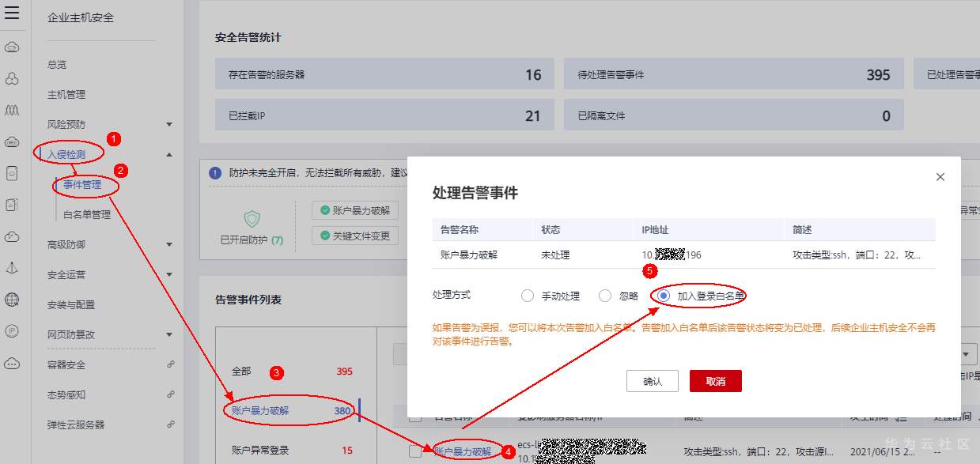This screenshot has width=980, height=464.
Task: Open the hamburger menu at top left
Action: point(12,13)
